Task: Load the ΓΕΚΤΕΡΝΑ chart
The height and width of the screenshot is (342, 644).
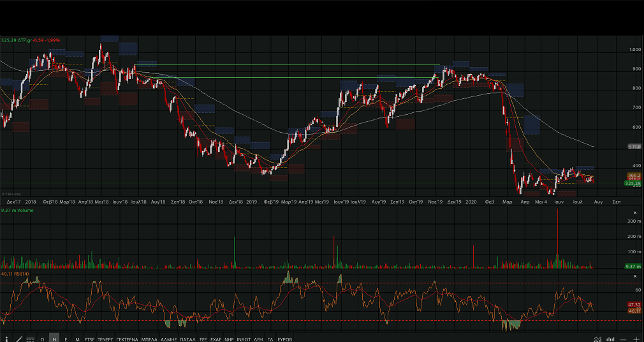Action: (128, 339)
